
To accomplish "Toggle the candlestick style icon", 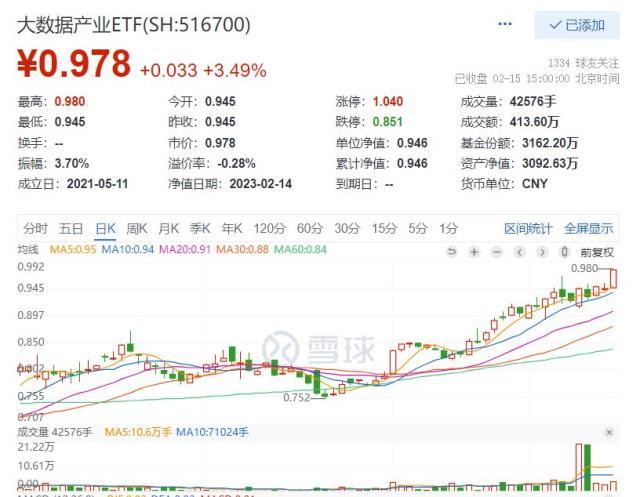I will [x=564, y=252].
